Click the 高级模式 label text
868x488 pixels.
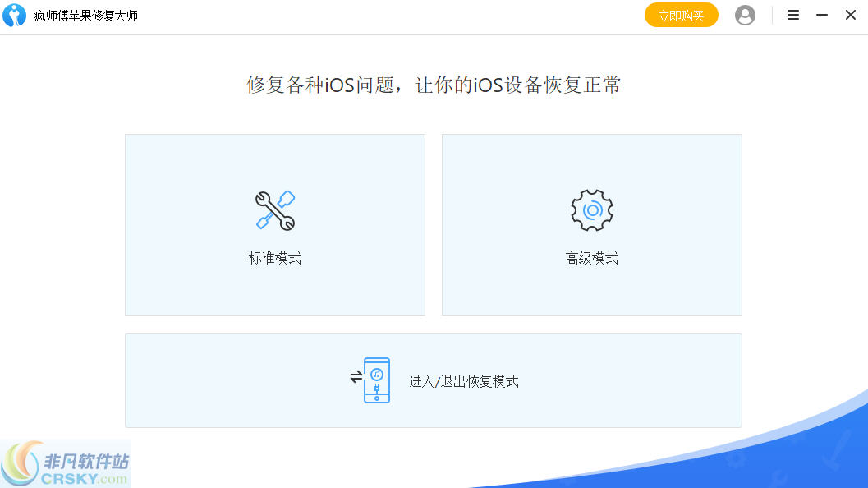(x=591, y=257)
